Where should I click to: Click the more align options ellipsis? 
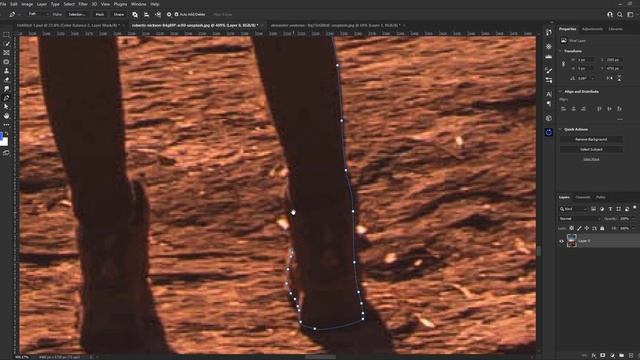point(620,119)
